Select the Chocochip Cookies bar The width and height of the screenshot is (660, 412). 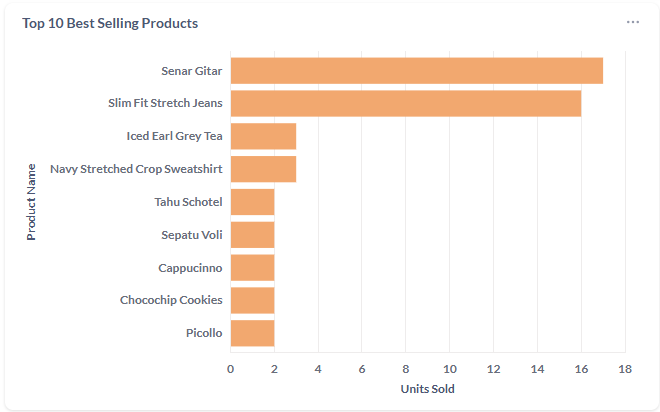pos(252,300)
